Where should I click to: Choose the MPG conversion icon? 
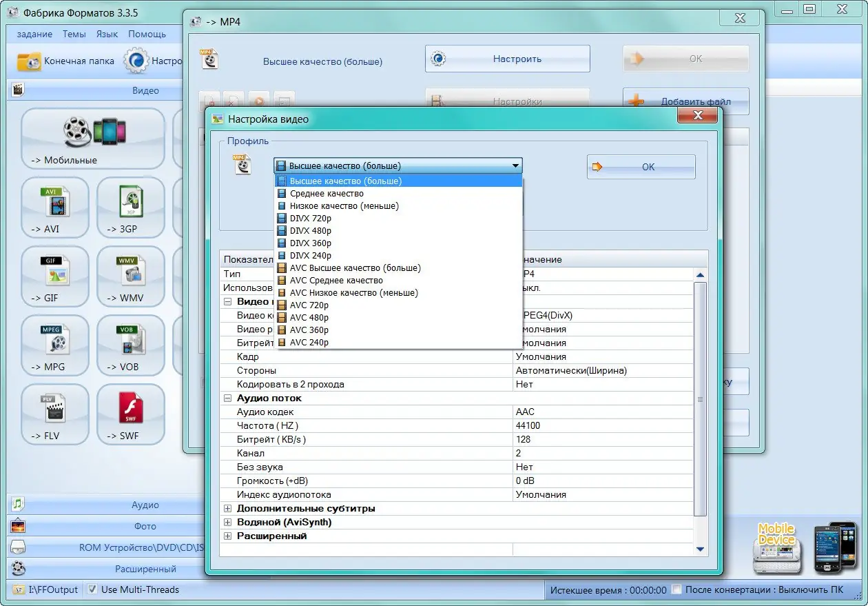(x=55, y=345)
